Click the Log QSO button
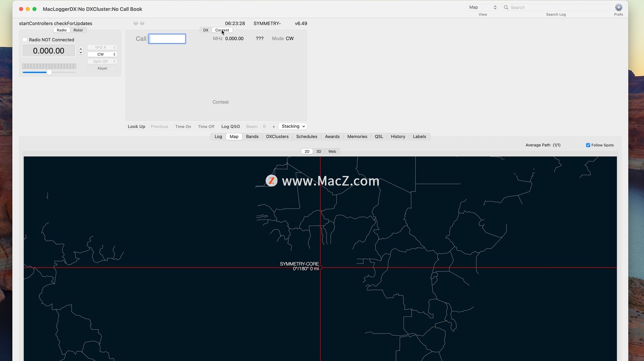Image resolution: width=644 pixels, height=361 pixels. coord(230,127)
